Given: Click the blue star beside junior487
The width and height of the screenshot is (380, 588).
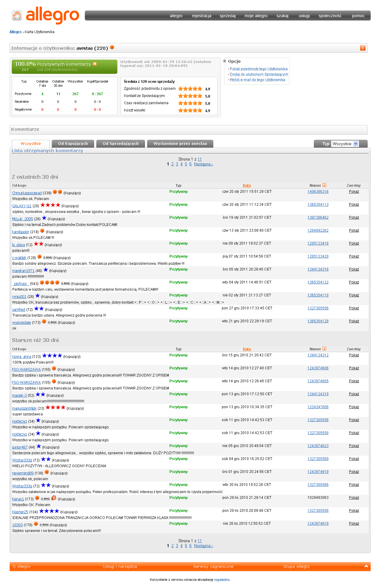Looking at the screenshot, I should pyautogui.click(x=39, y=446).
